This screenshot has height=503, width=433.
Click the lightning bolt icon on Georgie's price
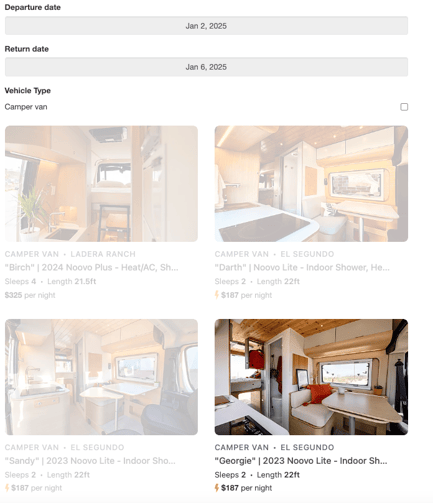click(x=217, y=488)
